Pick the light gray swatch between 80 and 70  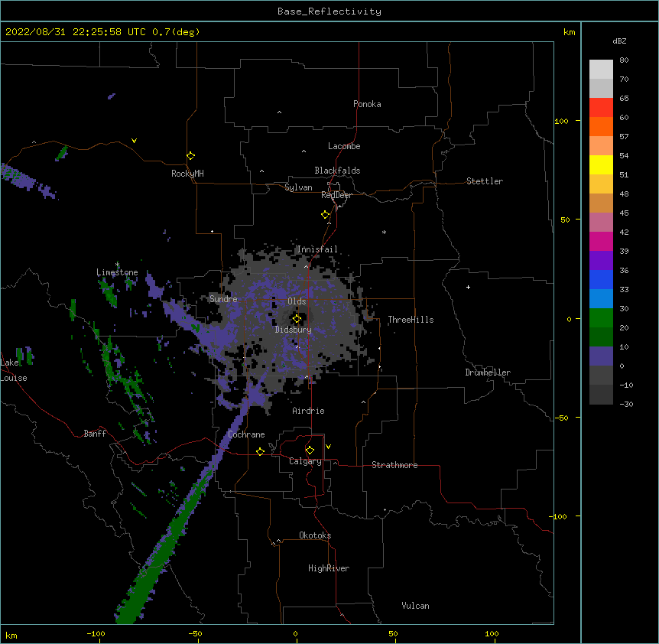pyautogui.click(x=601, y=70)
